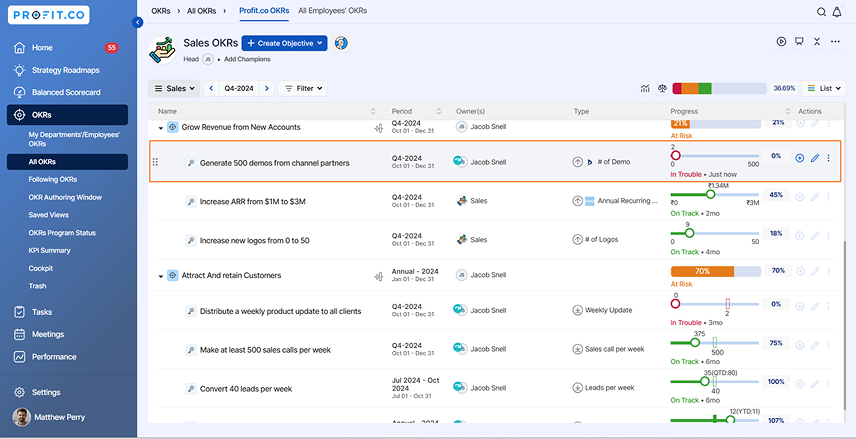Open the Create Objective dropdown arrow

point(319,43)
